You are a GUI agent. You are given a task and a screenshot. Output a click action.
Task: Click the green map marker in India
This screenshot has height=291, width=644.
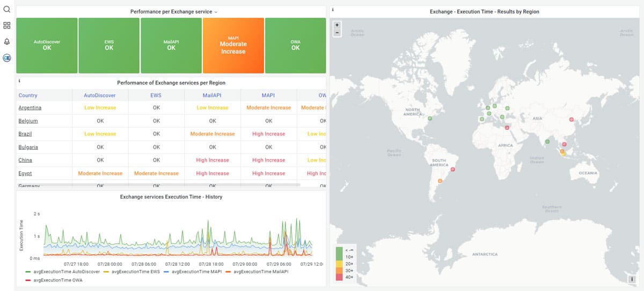[x=547, y=142]
